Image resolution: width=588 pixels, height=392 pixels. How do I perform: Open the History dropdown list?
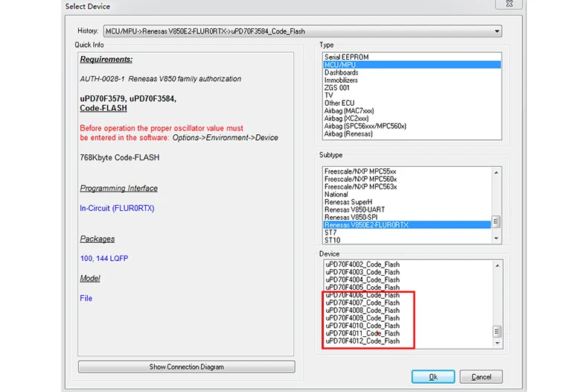tap(497, 31)
